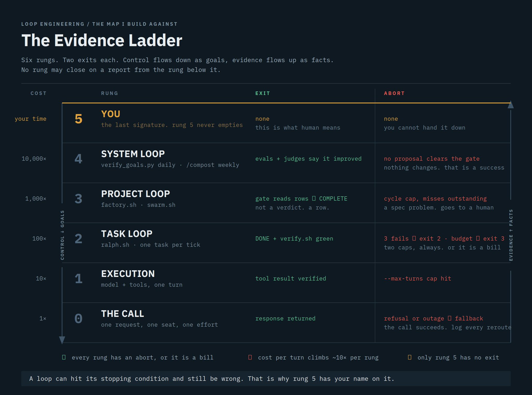Click the 'factory.sh · swarm.sh' description

(138, 205)
